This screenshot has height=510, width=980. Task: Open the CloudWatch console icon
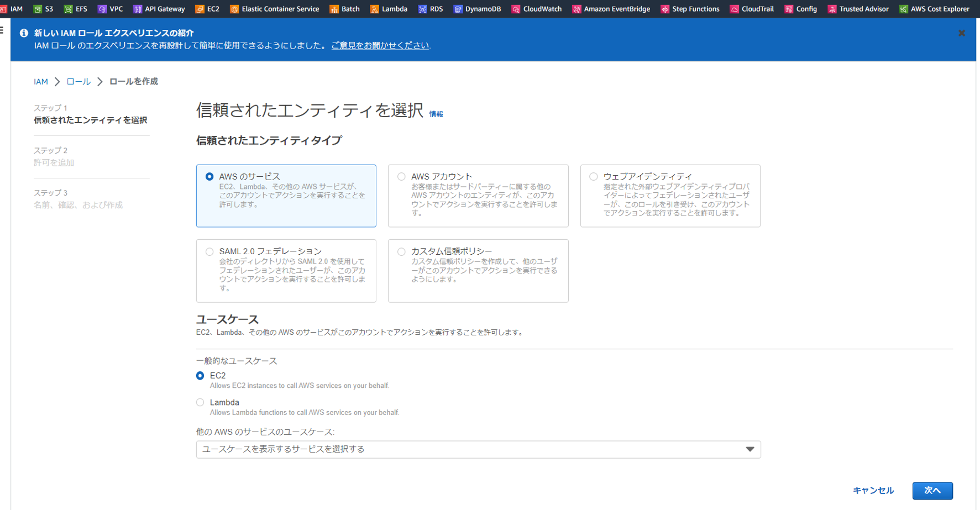point(536,8)
